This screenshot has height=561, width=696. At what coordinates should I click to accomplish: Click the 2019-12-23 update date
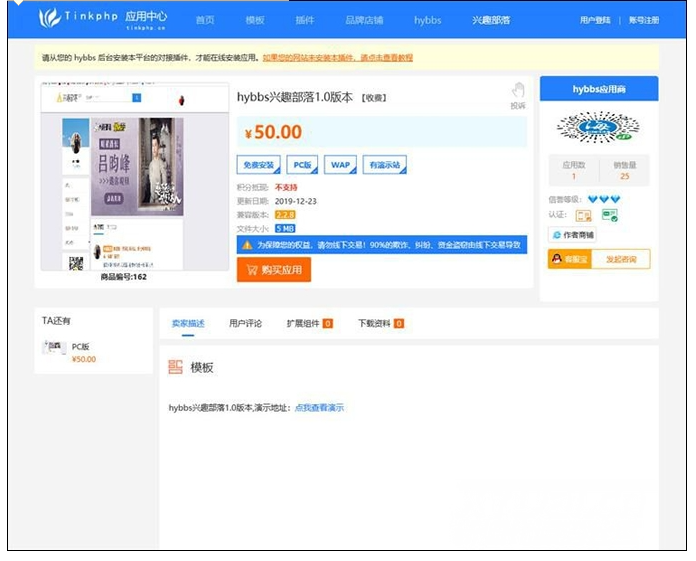(296, 201)
